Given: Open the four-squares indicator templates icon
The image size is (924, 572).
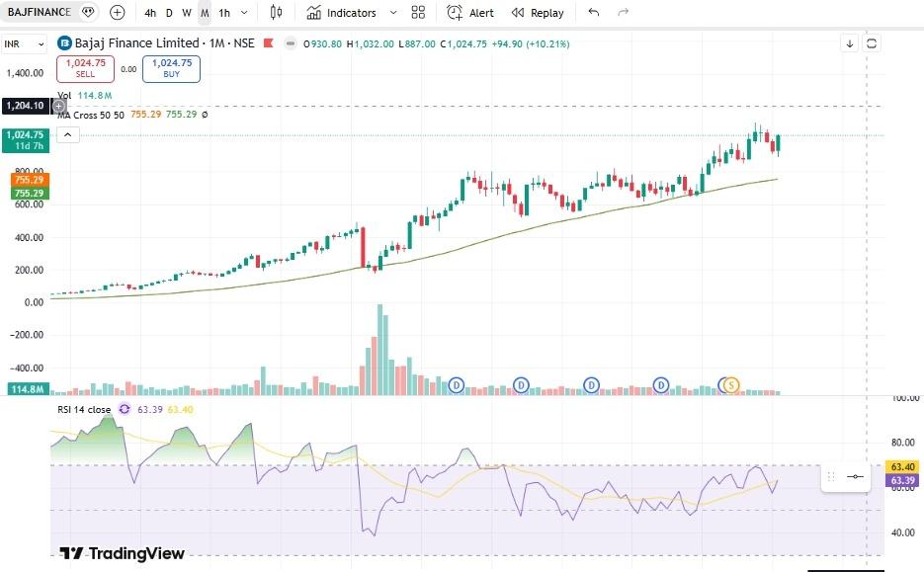Looking at the screenshot, I should (418, 13).
